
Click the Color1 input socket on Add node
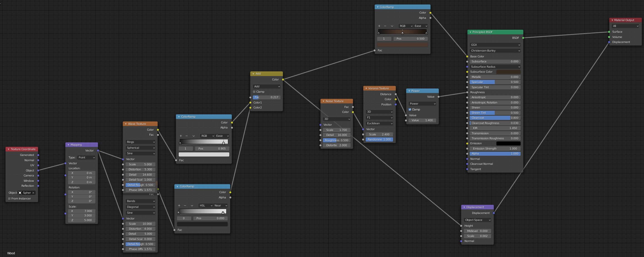point(250,102)
